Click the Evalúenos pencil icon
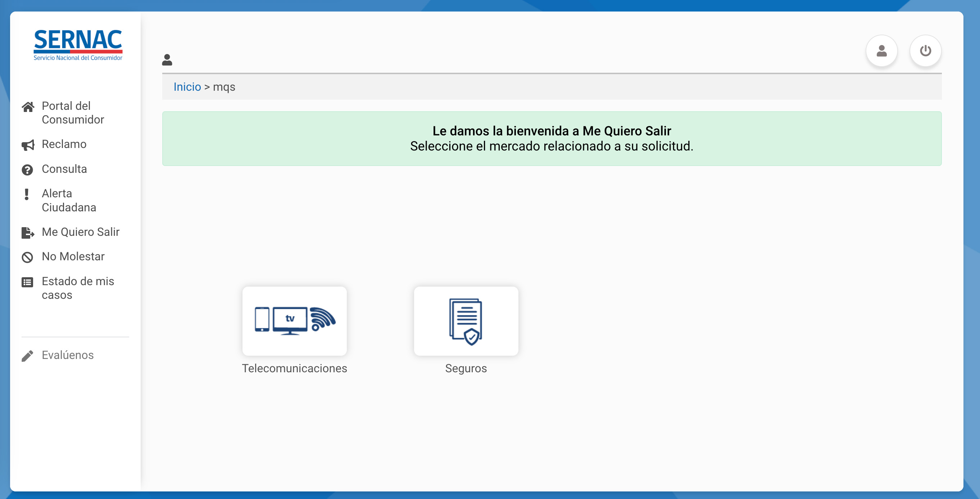The height and width of the screenshot is (499, 980). 27,355
